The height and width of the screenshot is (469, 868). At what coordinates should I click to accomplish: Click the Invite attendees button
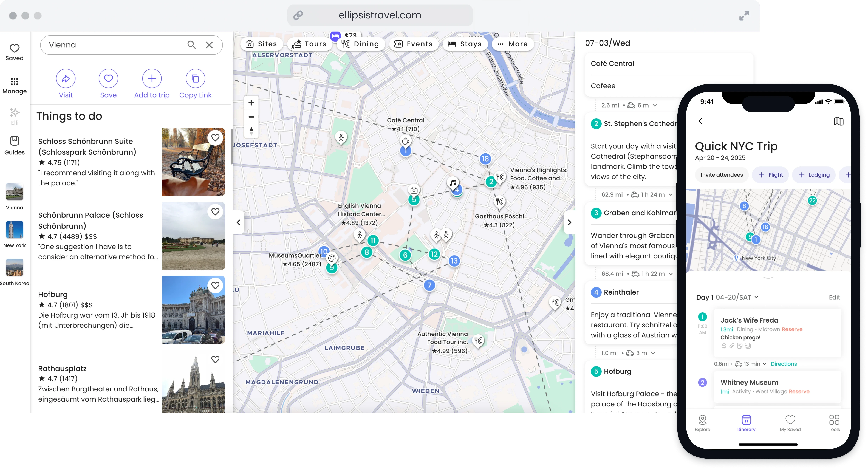[721, 174]
